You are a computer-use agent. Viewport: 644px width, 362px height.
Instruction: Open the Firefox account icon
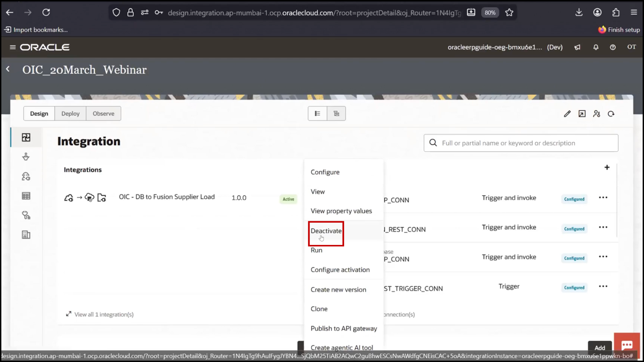(597, 12)
